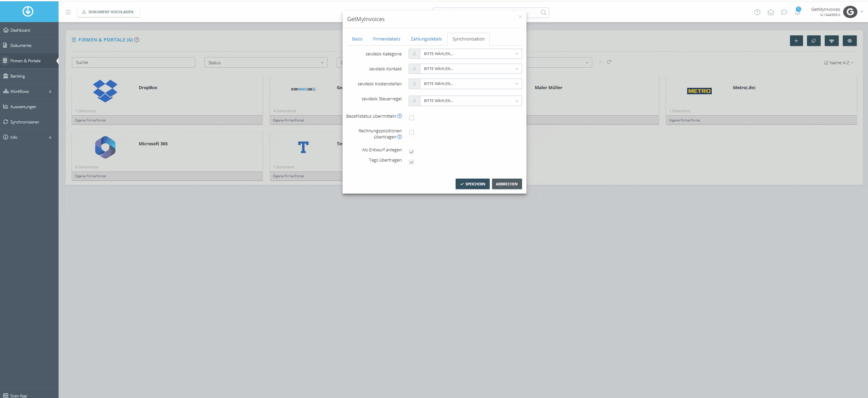Open the Status filter dropdown
The width and height of the screenshot is (868, 398).
266,63
